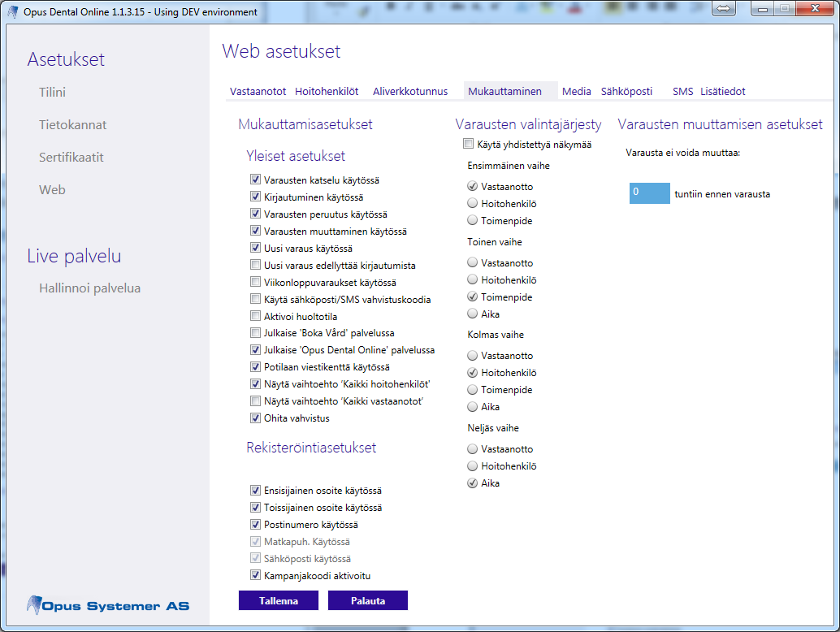The width and height of the screenshot is (840, 632).
Task: Toggle Kirjautuminen käytössä checkbox
Action: 256,197
